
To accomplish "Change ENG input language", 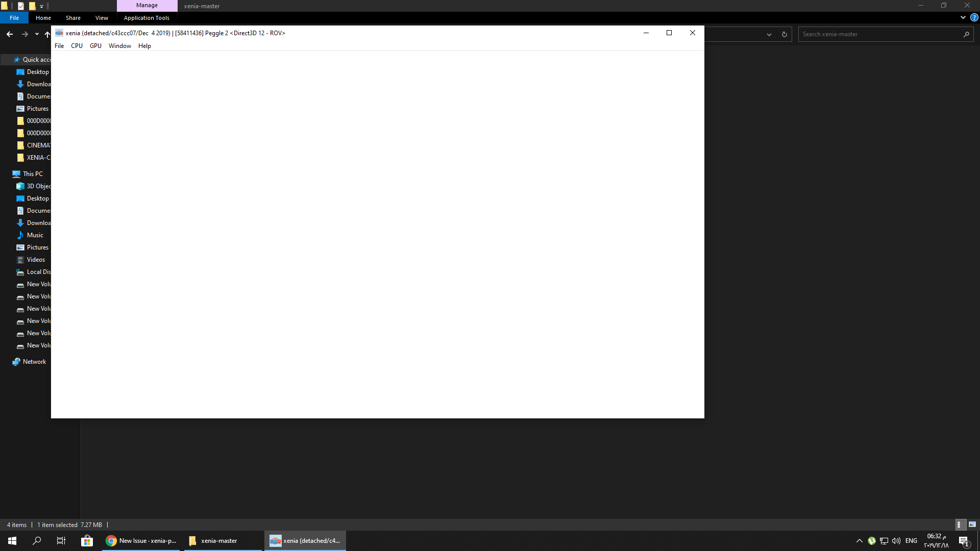I will point(911,541).
